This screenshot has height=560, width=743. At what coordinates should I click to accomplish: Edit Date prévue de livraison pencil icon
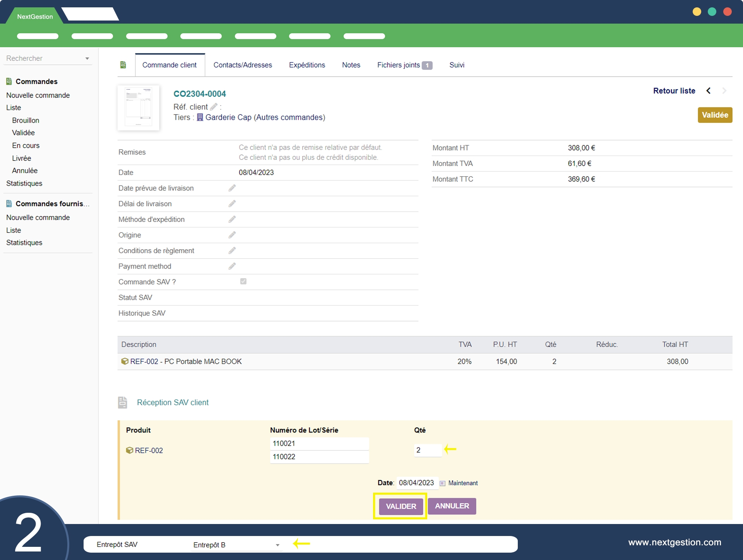coord(232,188)
